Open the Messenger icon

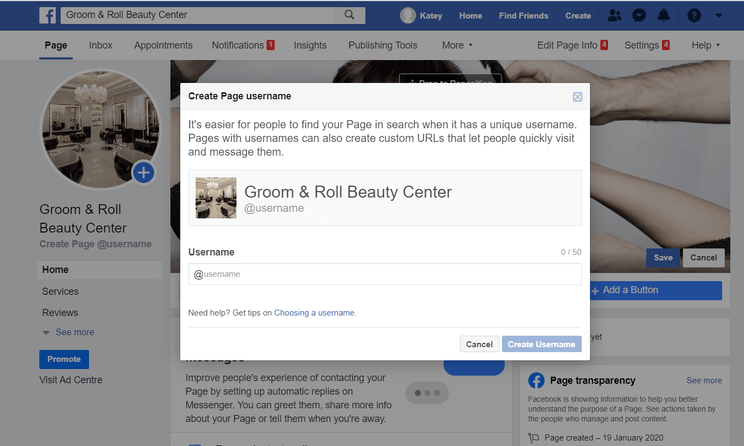click(x=639, y=15)
